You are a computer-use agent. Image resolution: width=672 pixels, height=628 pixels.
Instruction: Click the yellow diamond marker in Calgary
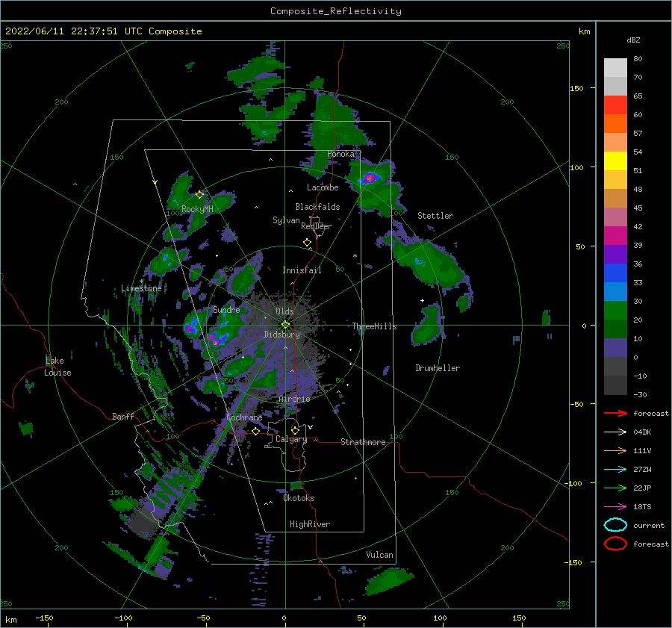coord(295,430)
